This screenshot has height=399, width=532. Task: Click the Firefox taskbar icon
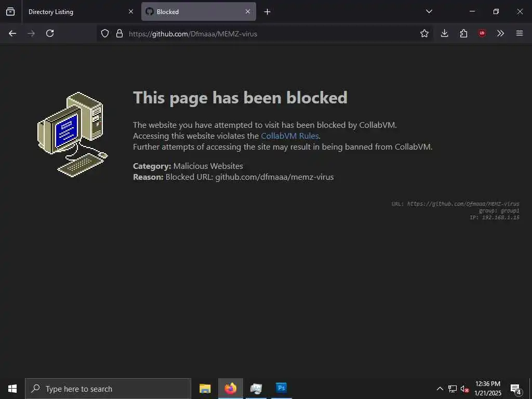[231, 389]
